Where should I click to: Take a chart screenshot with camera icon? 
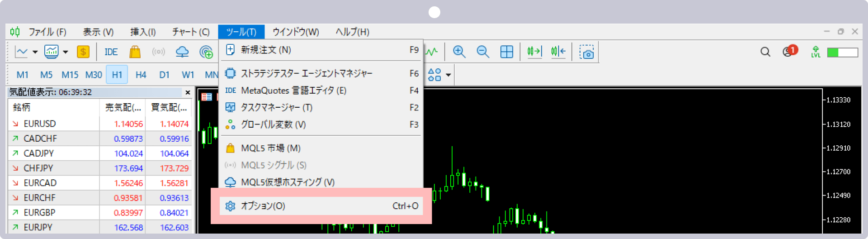587,52
